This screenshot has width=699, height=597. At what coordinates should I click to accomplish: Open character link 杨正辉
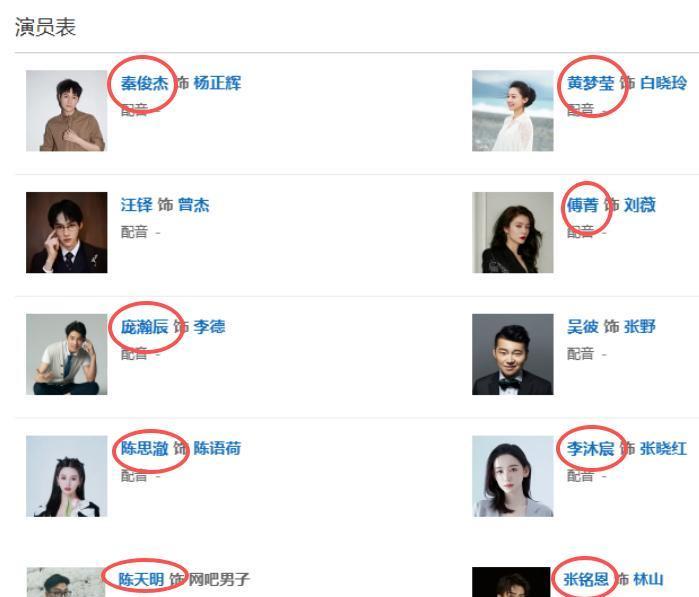218,83
